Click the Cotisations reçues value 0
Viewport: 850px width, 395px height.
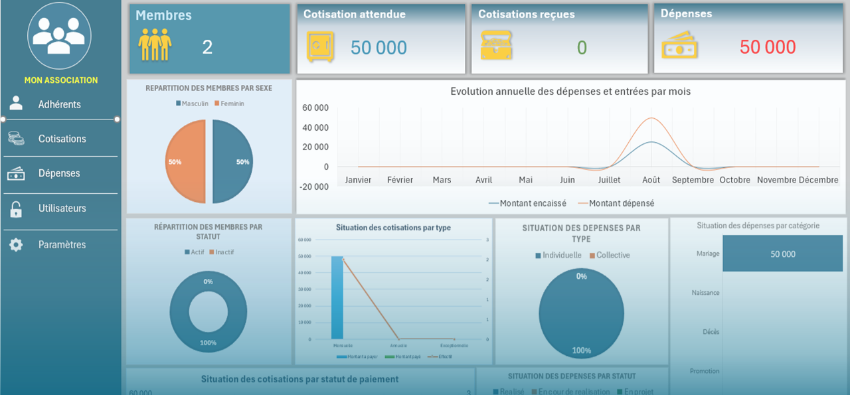(x=582, y=48)
